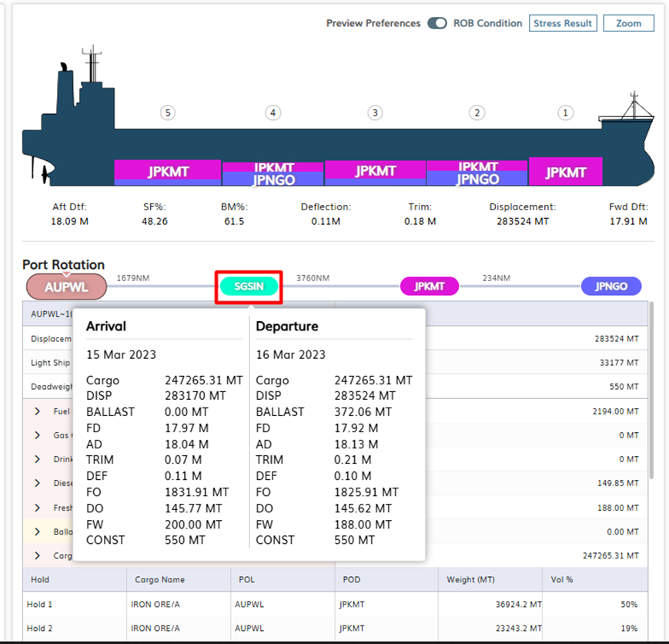Image resolution: width=669 pixels, height=644 pixels.
Task: Click the JPNGO cargo block in hold 2
Action: click(477, 179)
